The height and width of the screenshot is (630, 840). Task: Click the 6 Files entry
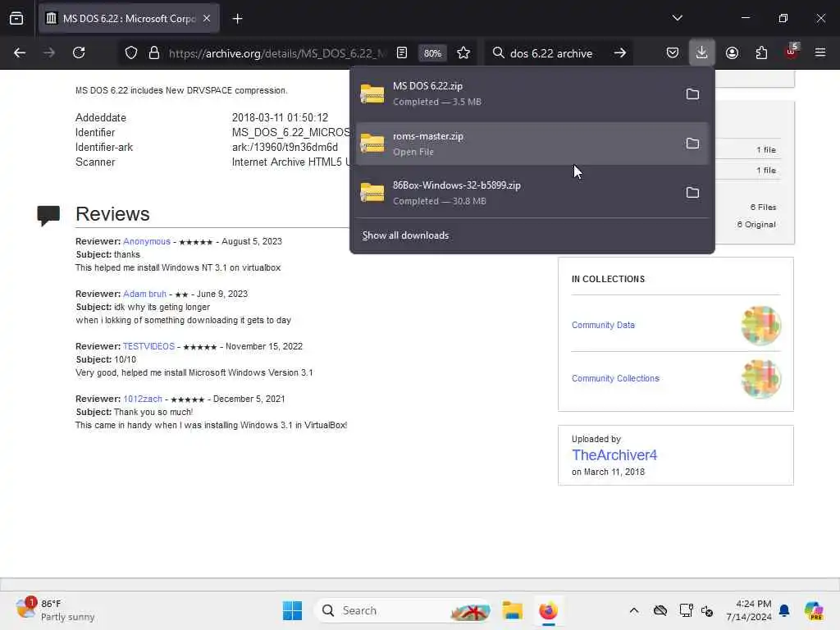coord(764,208)
